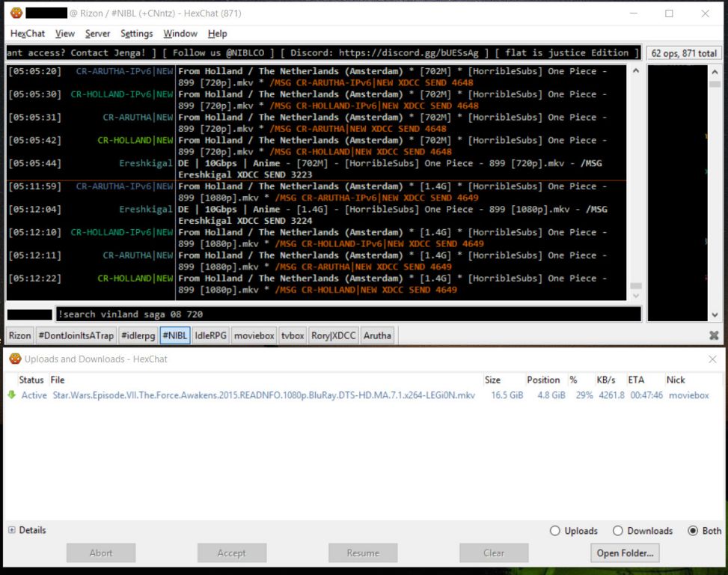Switch to the IdleRPG tab

(x=210, y=335)
